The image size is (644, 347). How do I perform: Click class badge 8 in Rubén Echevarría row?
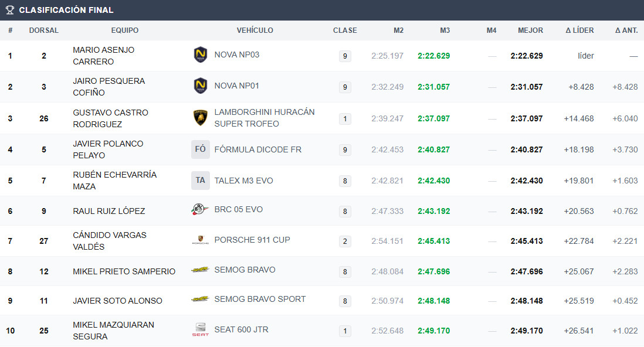(345, 181)
